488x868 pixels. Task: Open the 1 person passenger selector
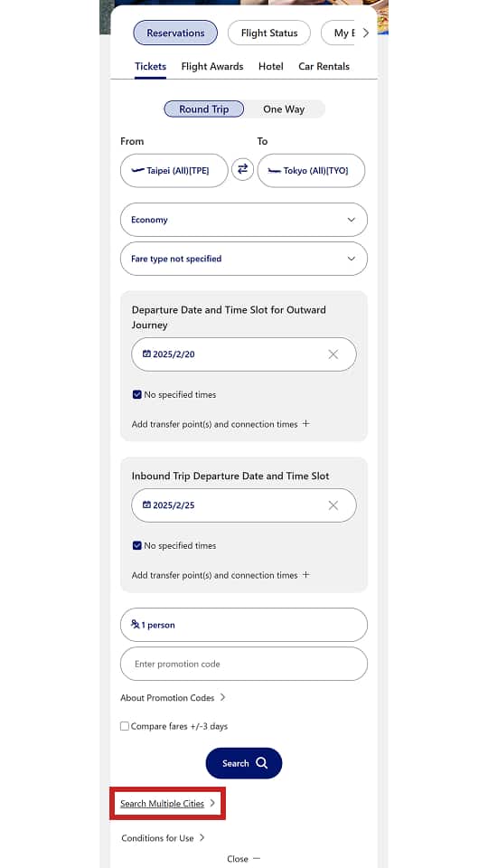click(243, 625)
